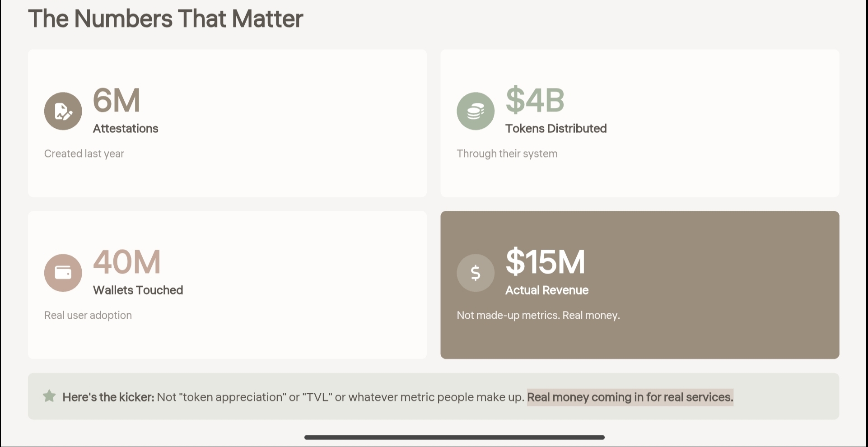Click 'Not made-up metrics. Real money.' text
The image size is (868, 447).
[538, 315]
